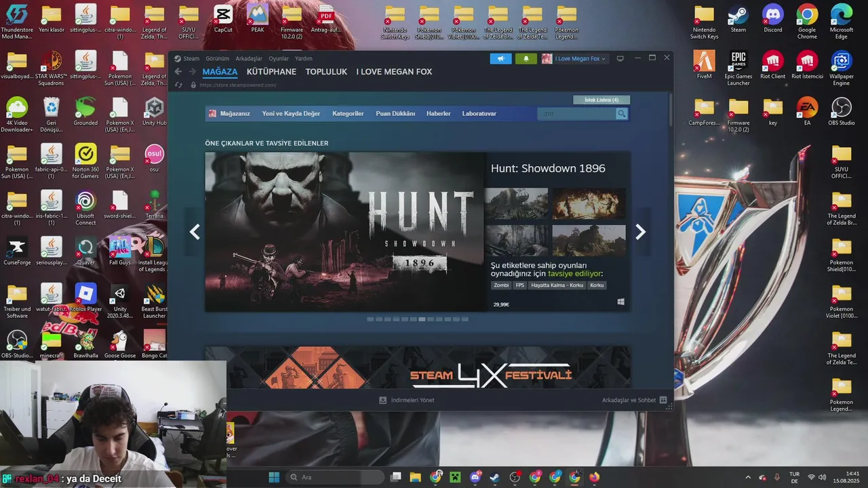Open the Laboratuvar link
The width and height of the screenshot is (868, 488).
[x=479, y=114]
